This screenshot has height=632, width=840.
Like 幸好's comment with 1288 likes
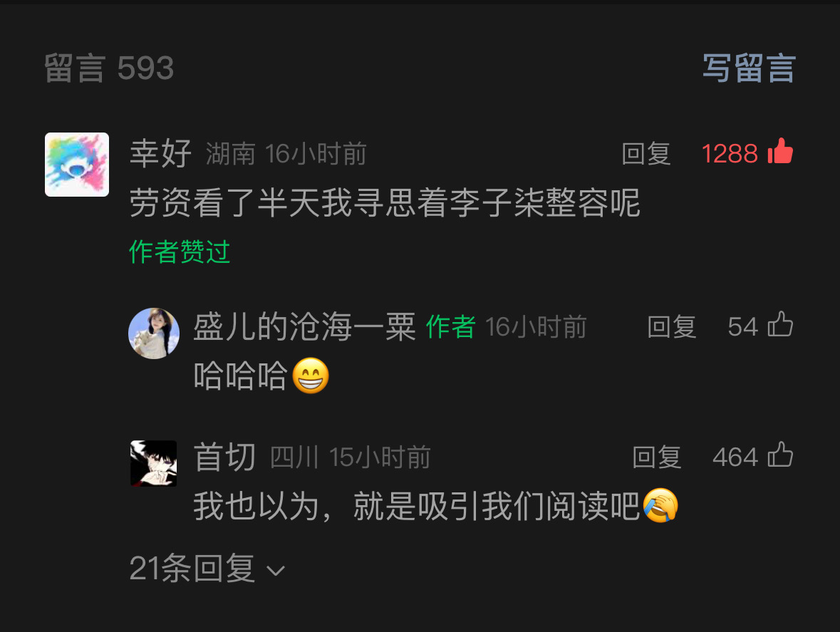[x=780, y=151]
